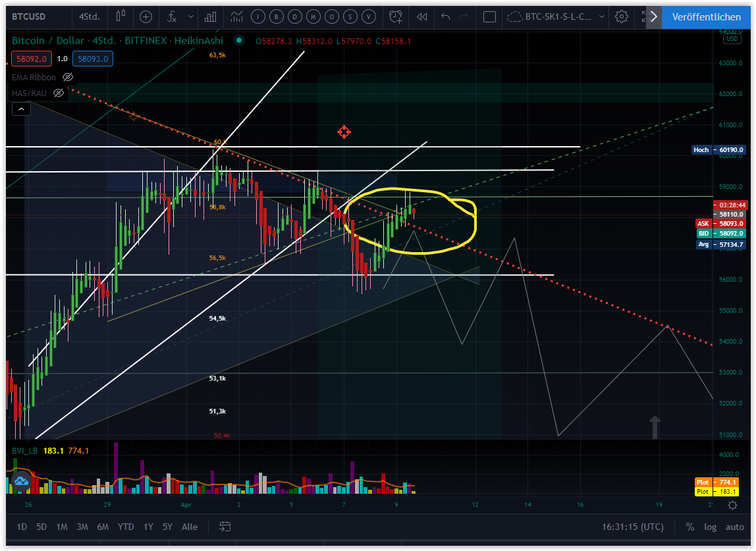Change the 4Std. chart interval
This screenshot has width=756, height=551.
point(89,16)
